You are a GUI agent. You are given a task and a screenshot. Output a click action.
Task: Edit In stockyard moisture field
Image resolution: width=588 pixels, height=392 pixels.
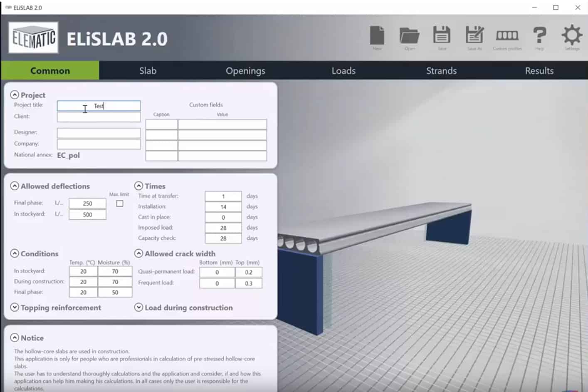[x=115, y=271]
